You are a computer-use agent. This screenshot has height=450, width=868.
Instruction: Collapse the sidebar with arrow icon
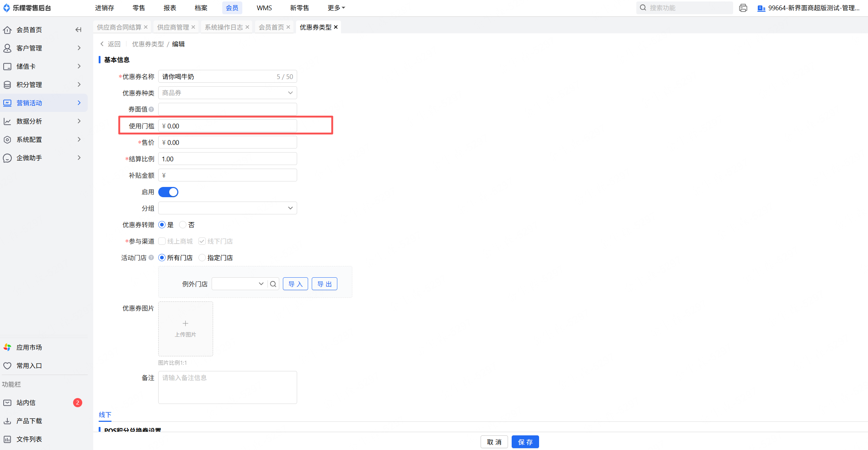tap(78, 30)
